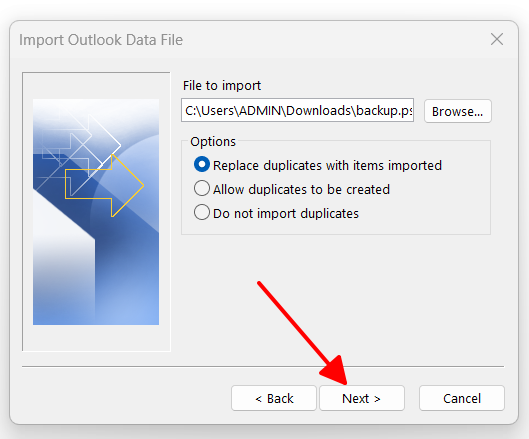This screenshot has height=439, width=529.
Task: Proceed with the Next > button
Action: [362, 398]
